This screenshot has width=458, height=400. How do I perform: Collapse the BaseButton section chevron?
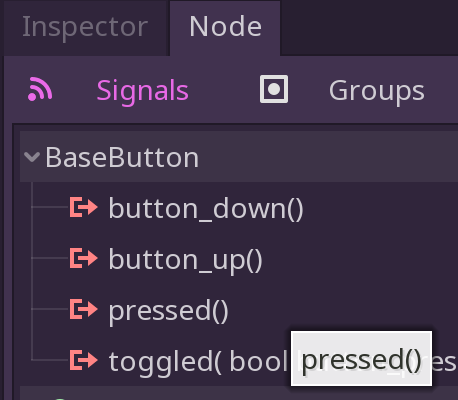coord(32,157)
